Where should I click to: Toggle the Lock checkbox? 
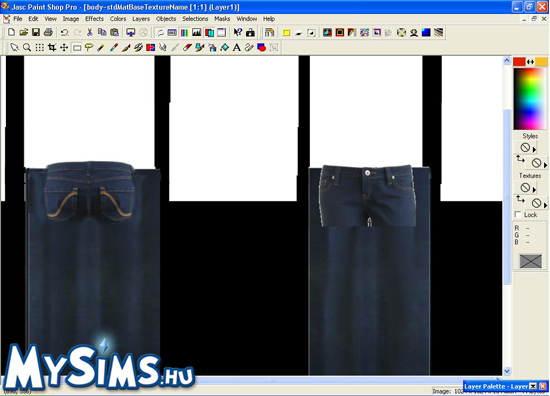point(518,214)
